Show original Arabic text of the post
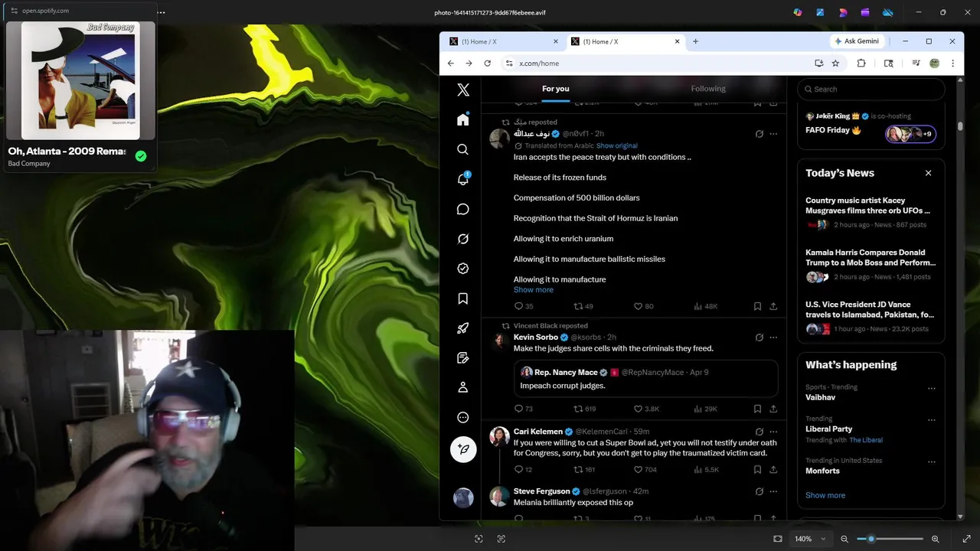Image resolution: width=980 pixels, height=551 pixels. tap(617, 145)
